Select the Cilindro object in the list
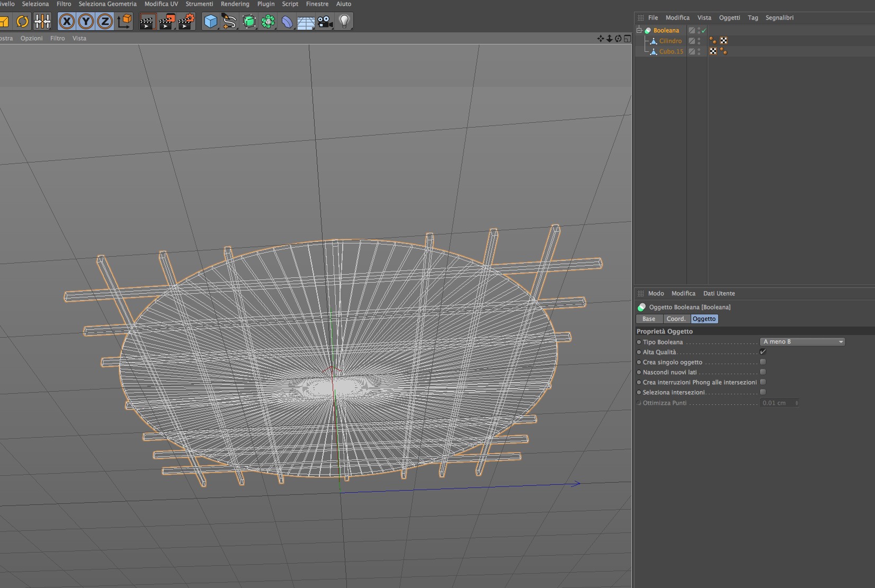Image resolution: width=875 pixels, height=588 pixels. (670, 41)
